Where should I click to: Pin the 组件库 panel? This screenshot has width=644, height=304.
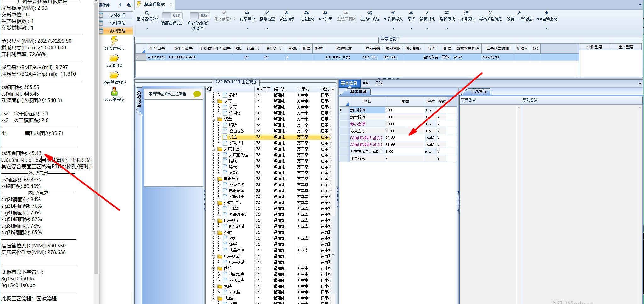129,5
